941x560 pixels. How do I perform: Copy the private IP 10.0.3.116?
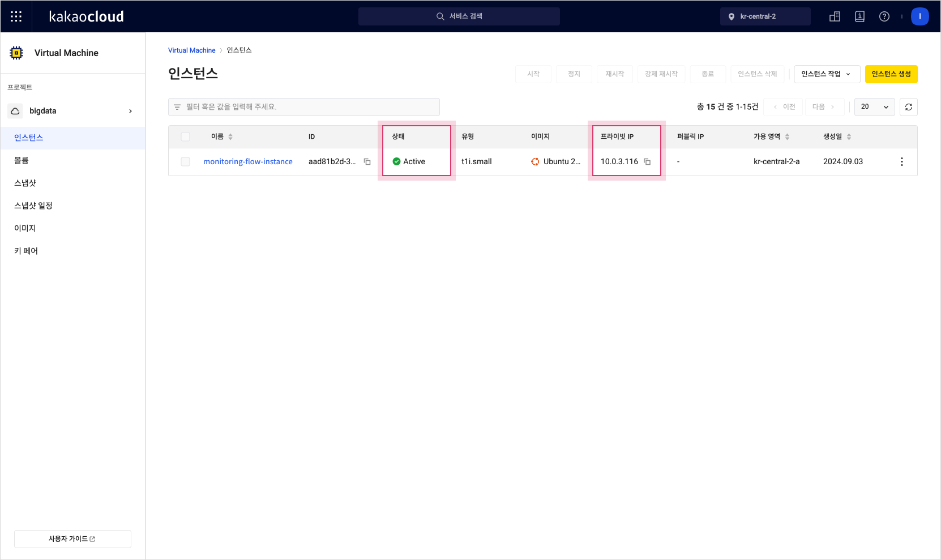(647, 162)
